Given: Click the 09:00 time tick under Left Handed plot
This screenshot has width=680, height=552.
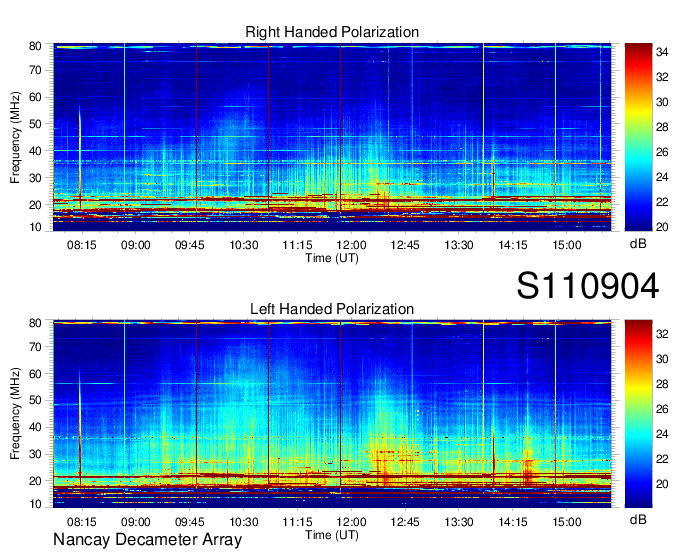Looking at the screenshot, I should (x=135, y=521).
